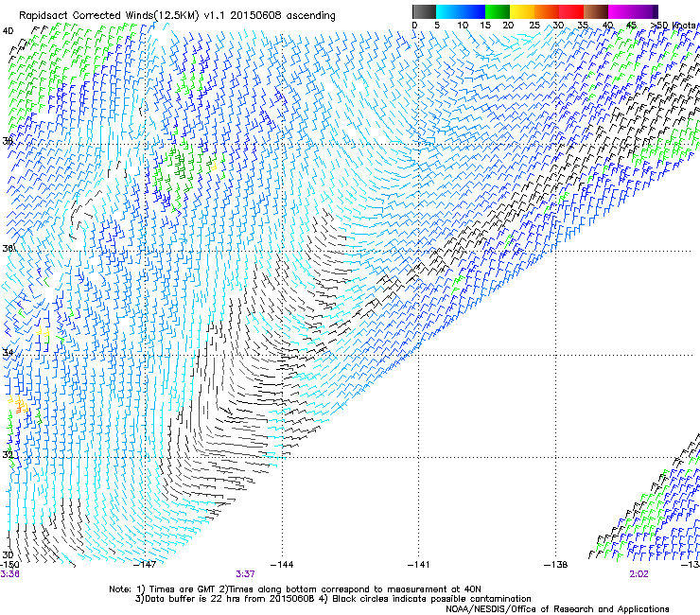Screen dimensions: 700x615
Task: Click the purple pass time 3:38
Action: click(9, 574)
